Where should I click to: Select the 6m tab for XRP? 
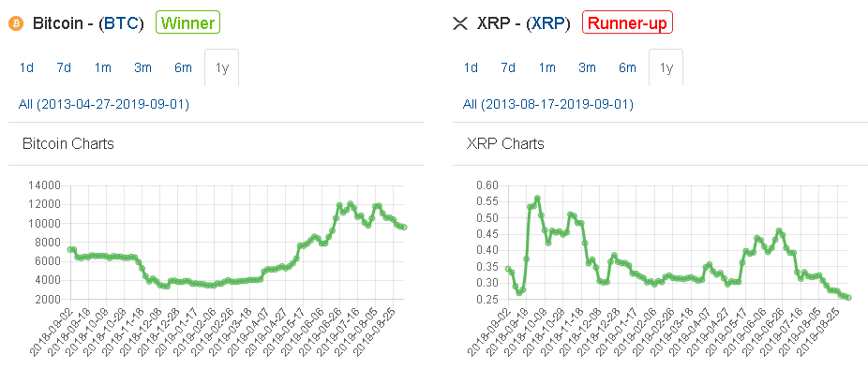[x=627, y=68]
